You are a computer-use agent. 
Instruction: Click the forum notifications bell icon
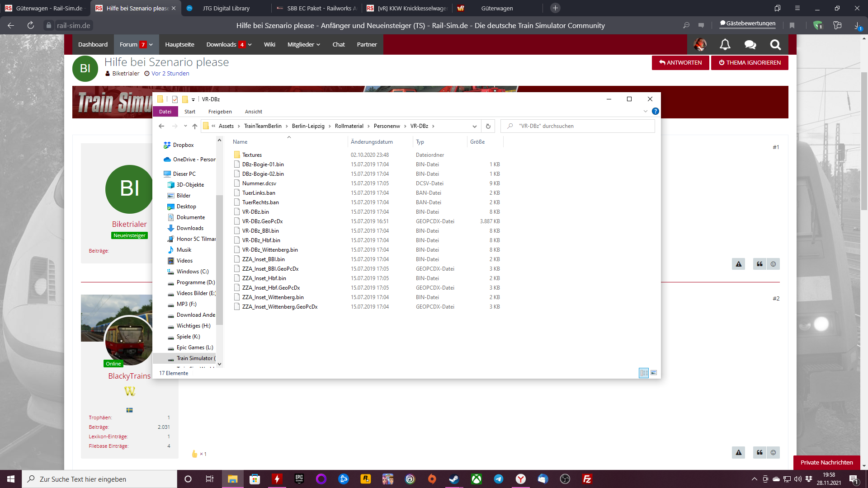point(725,44)
